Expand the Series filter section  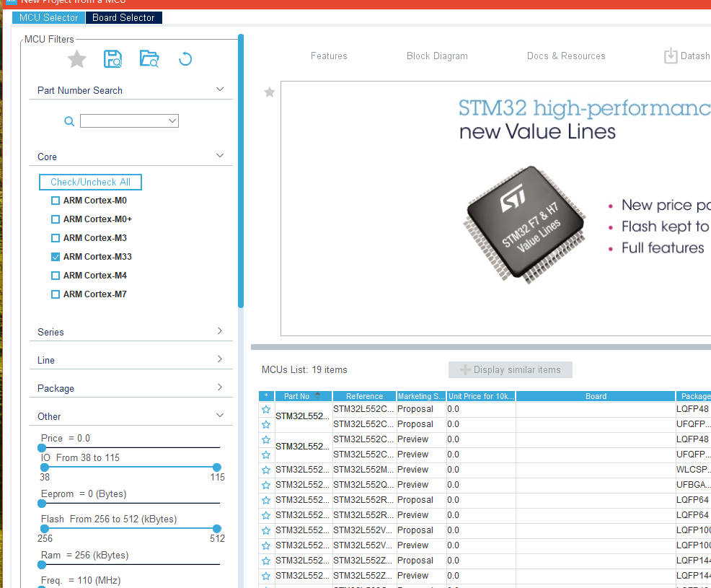point(220,330)
